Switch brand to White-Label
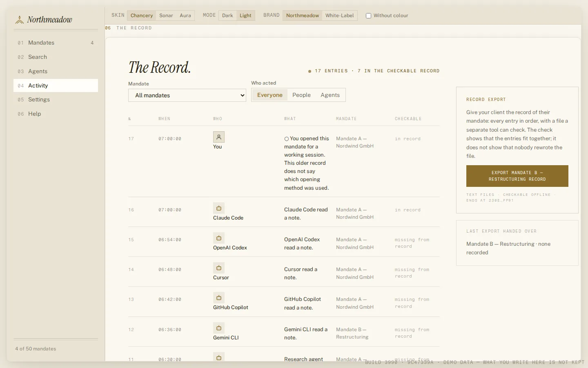Viewport: 588px width, 368px height. (340, 16)
